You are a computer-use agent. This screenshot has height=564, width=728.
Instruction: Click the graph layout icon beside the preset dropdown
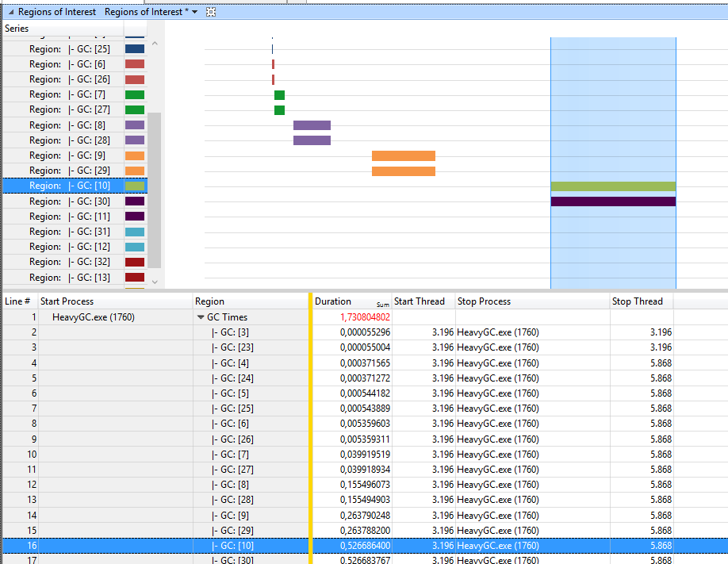pyautogui.click(x=211, y=12)
